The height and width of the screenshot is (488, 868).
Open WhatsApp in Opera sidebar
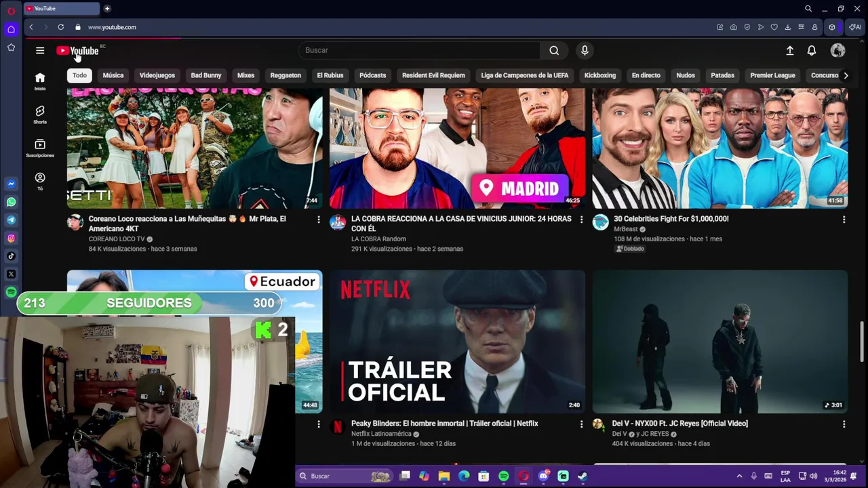coord(11,202)
